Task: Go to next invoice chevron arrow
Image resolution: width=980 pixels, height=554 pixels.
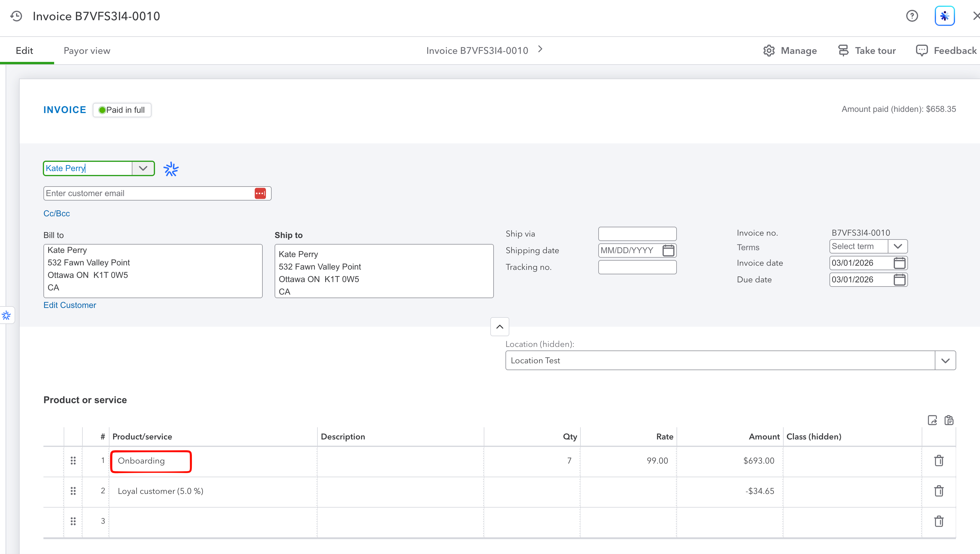Action: pyautogui.click(x=540, y=49)
